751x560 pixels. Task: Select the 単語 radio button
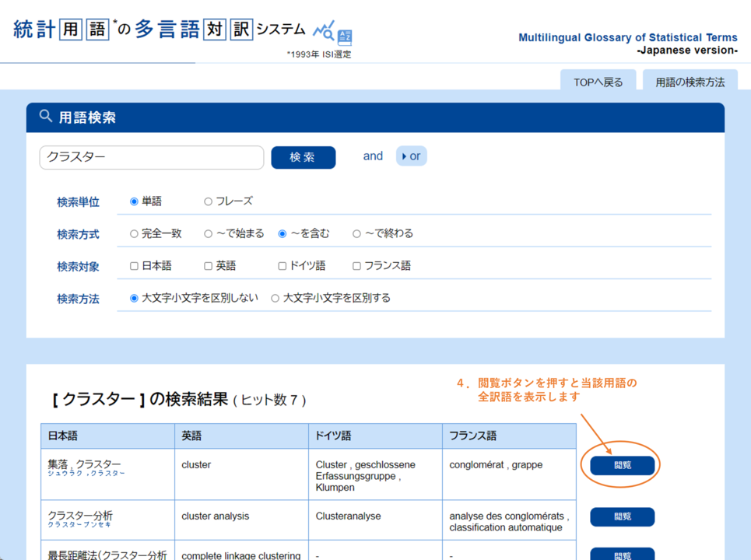[134, 201]
